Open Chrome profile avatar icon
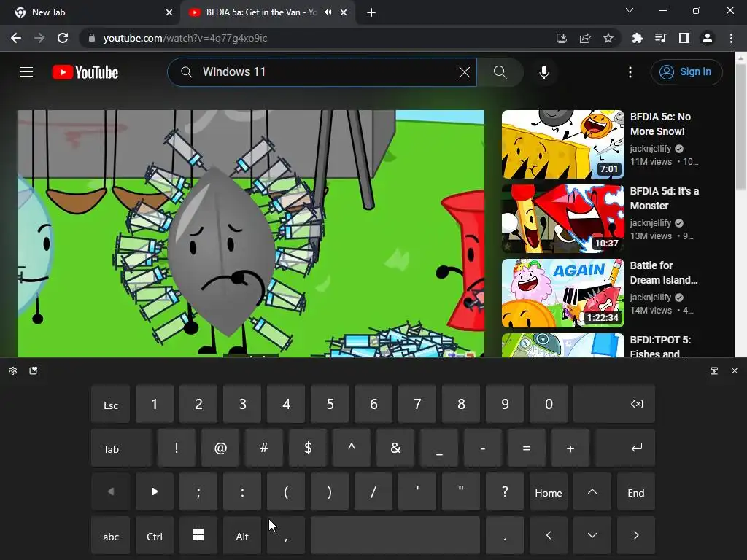747x560 pixels. tap(708, 38)
